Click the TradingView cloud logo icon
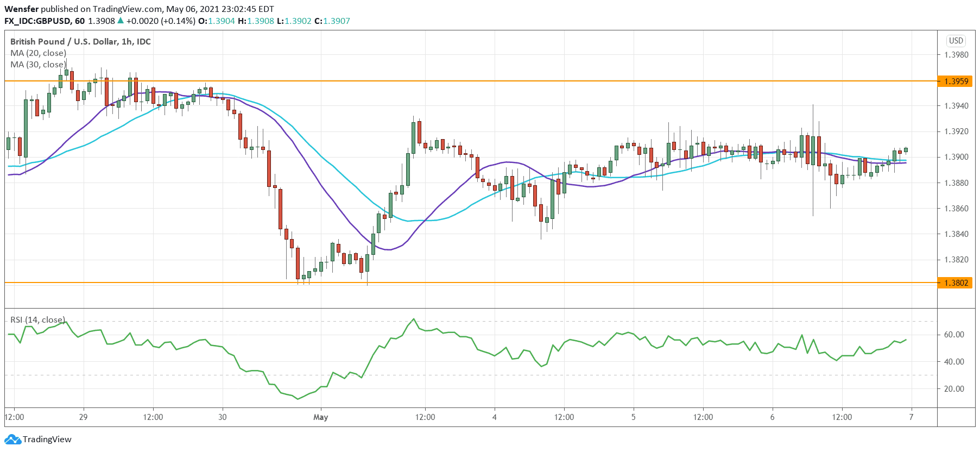The height and width of the screenshot is (452, 980). tap(12, 439)
